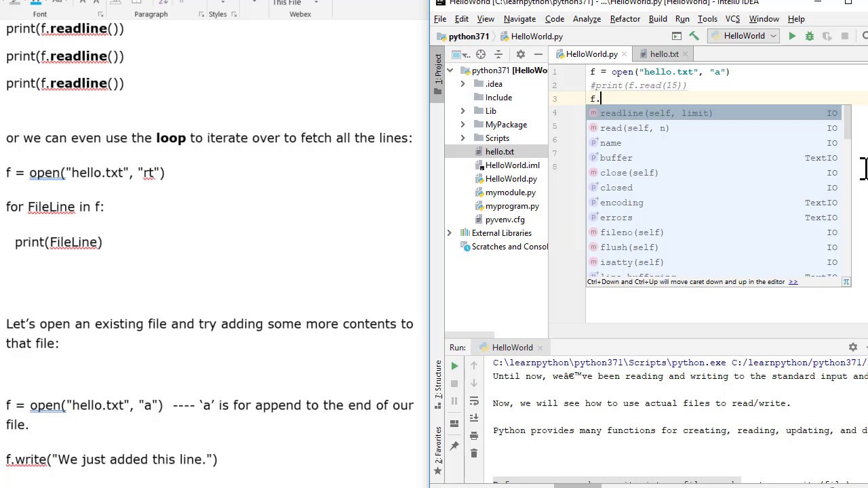The height and width of the screenshot is (488, 868).
Task: Expand the Scripts folder
Action: [463, 138]
